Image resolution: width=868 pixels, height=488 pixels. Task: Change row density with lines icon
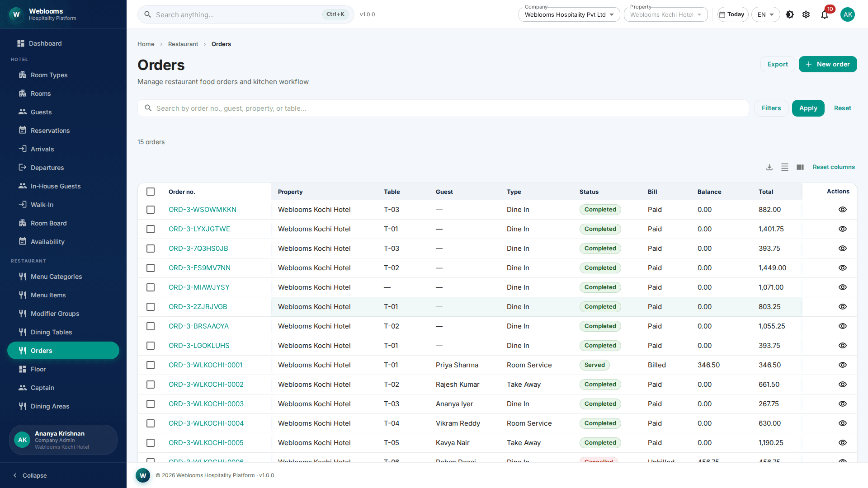pos(785,167)
